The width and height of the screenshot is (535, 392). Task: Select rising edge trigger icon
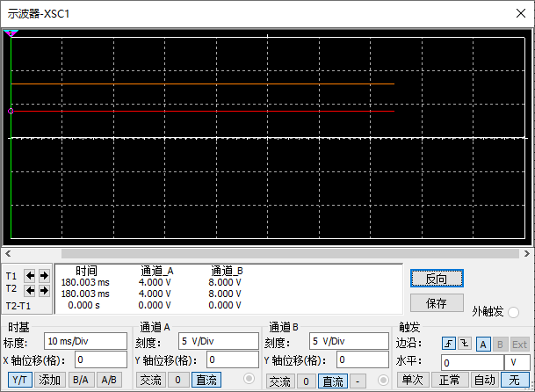[448, 344]
